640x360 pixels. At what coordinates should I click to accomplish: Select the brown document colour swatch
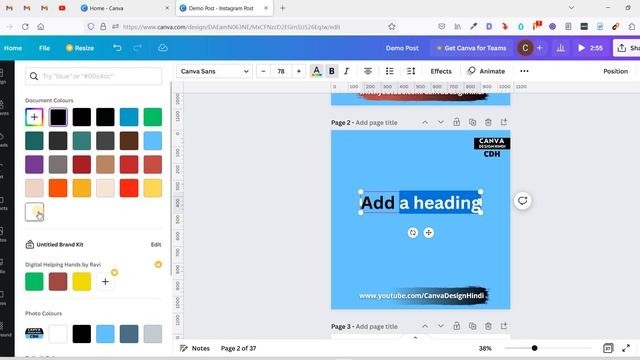(x=129, y=141)
